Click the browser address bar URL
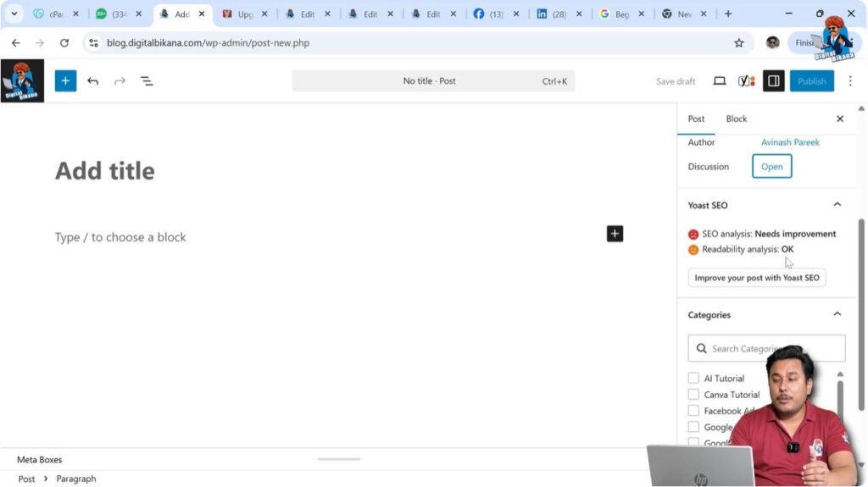Viewport: 868px width, 487px height. click(x=209, y=42)
